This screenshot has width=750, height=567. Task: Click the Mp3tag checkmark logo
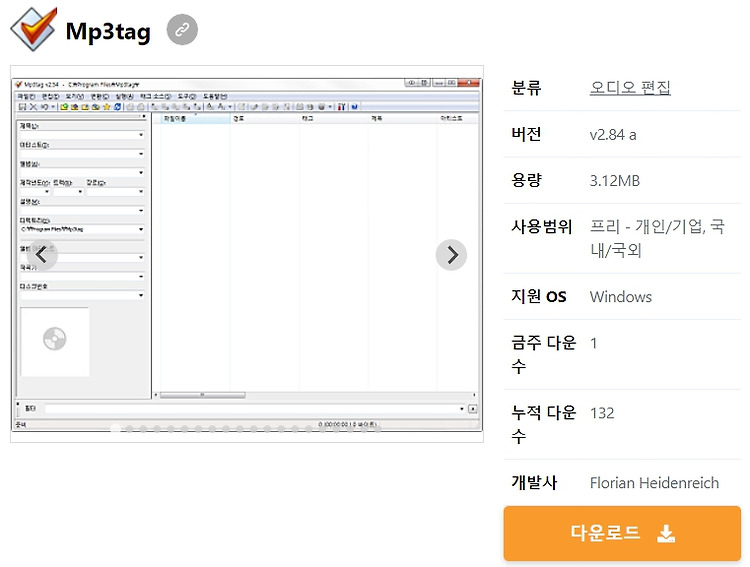click(34, 29)
